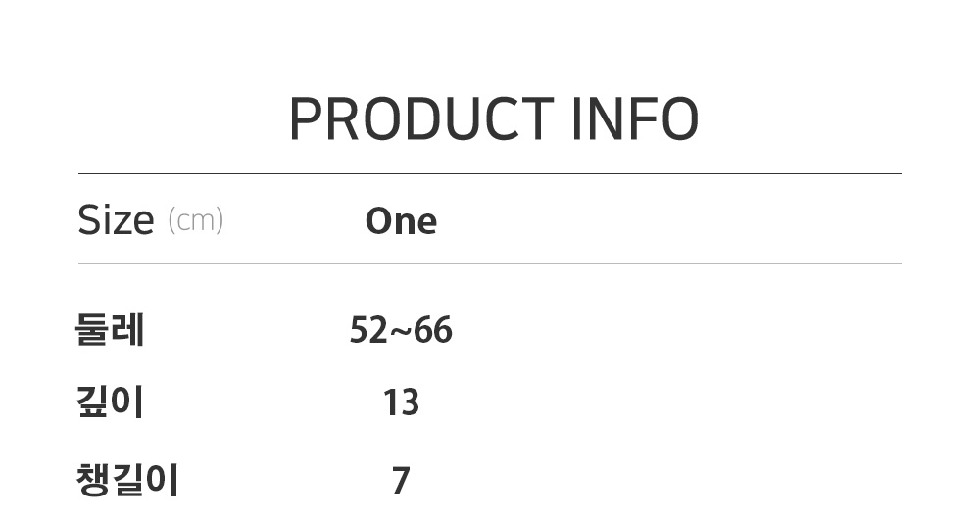Click the 챙길이 row label
Viewport: 980px width, 519px height.
[x=127, y=481]
